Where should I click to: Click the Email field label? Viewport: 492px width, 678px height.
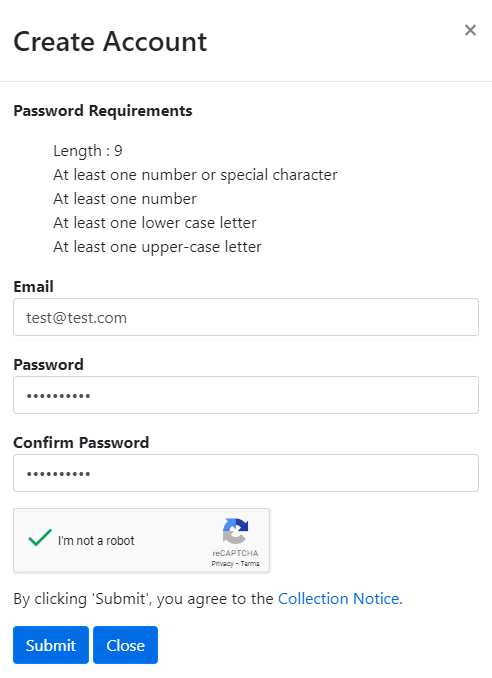coord(33,286)
